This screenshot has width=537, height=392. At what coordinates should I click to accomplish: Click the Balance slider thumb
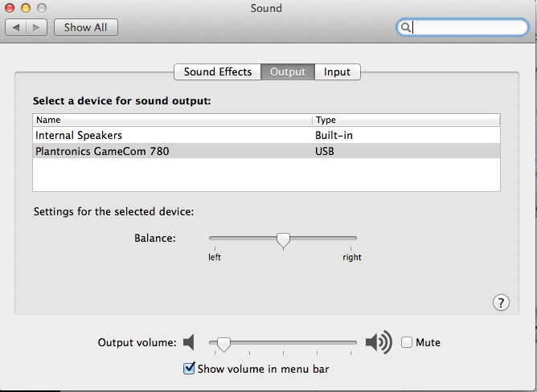point(283,240)
